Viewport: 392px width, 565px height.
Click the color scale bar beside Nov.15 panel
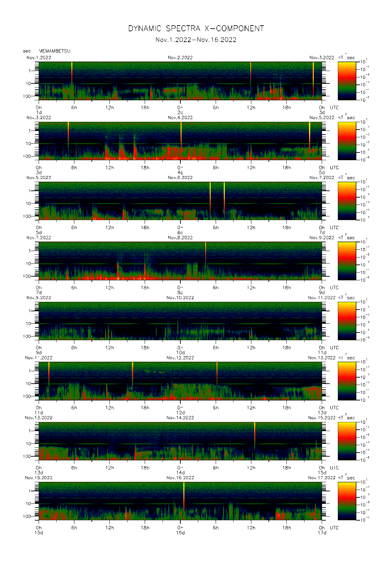[x=347, y=501]
